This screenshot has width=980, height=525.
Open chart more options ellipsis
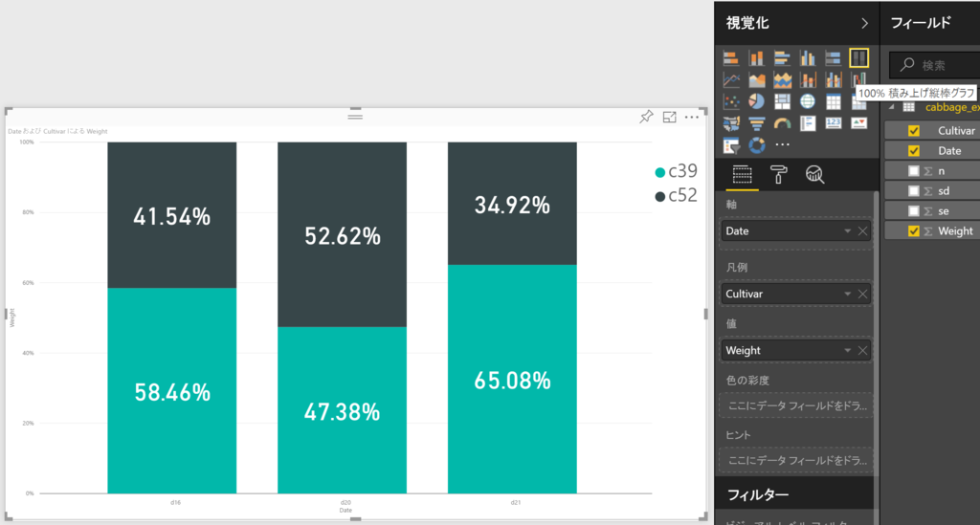(x=692, y=117)
